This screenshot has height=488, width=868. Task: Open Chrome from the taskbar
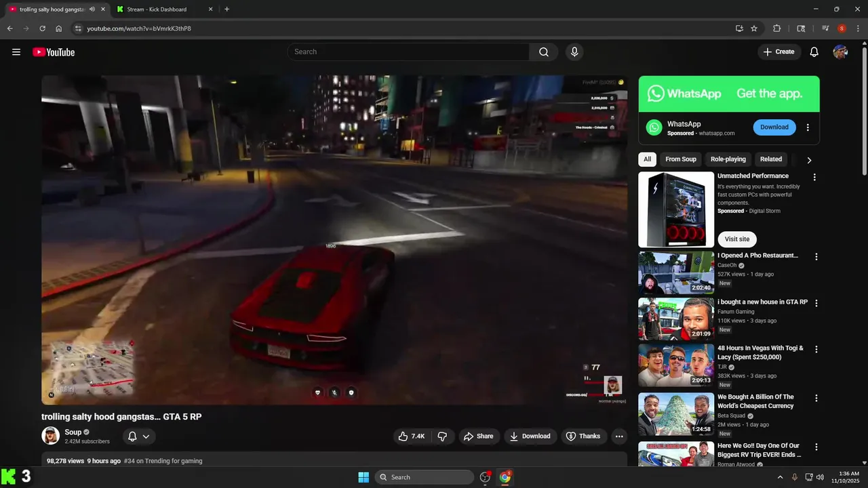coord(505,477)
